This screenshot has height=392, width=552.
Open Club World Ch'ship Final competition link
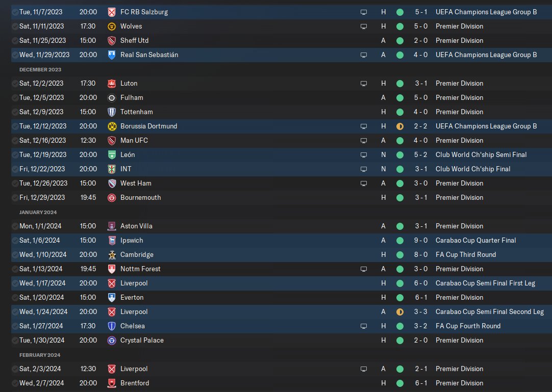pyautogui.click(x=473, y=169)
